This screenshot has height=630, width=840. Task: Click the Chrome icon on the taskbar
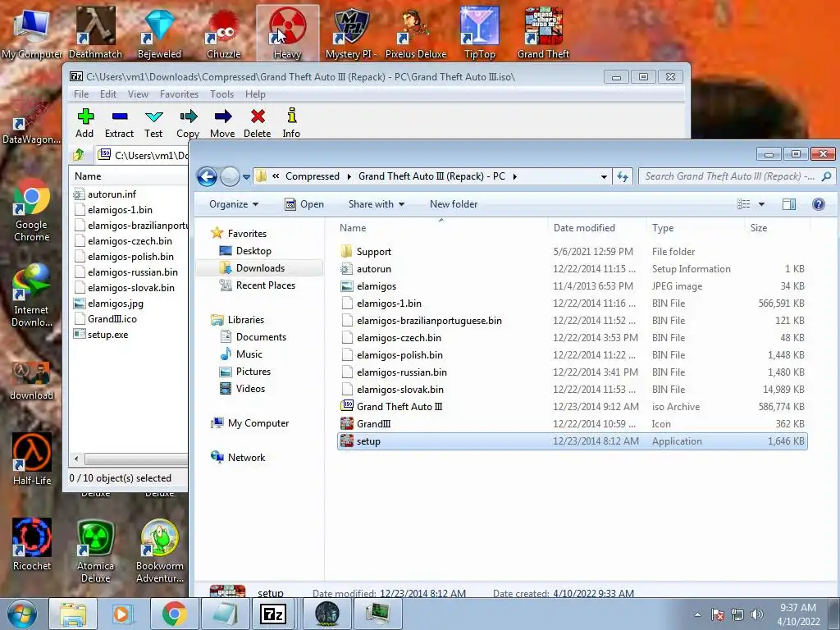tap(174, 614)
